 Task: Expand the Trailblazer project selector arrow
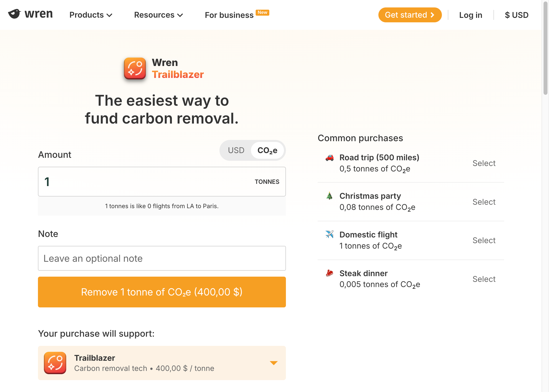coord(274,363)
